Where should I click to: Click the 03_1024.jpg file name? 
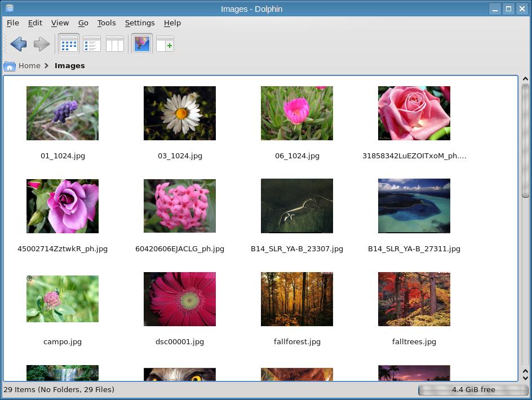(180, 155)
